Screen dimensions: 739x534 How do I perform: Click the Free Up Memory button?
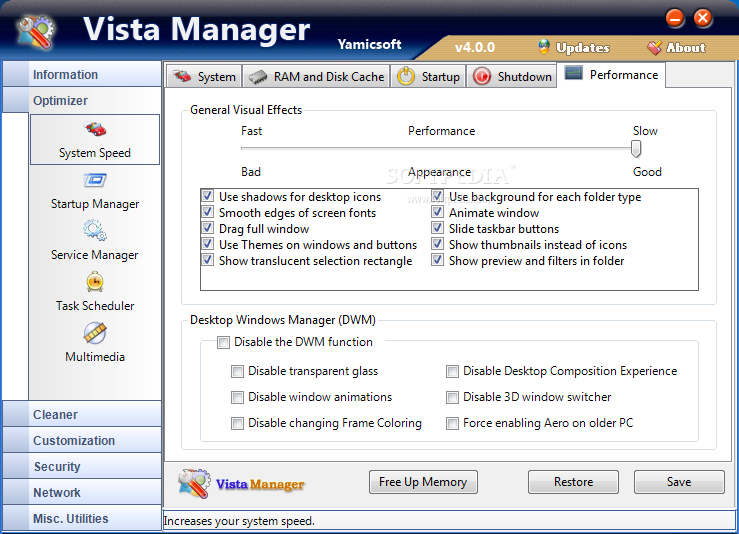(423, 482)
